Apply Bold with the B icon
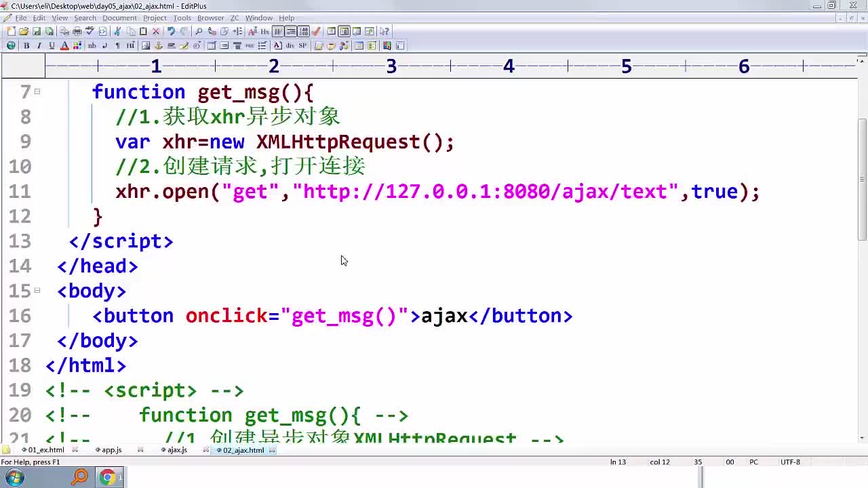 tap(26, 45)
